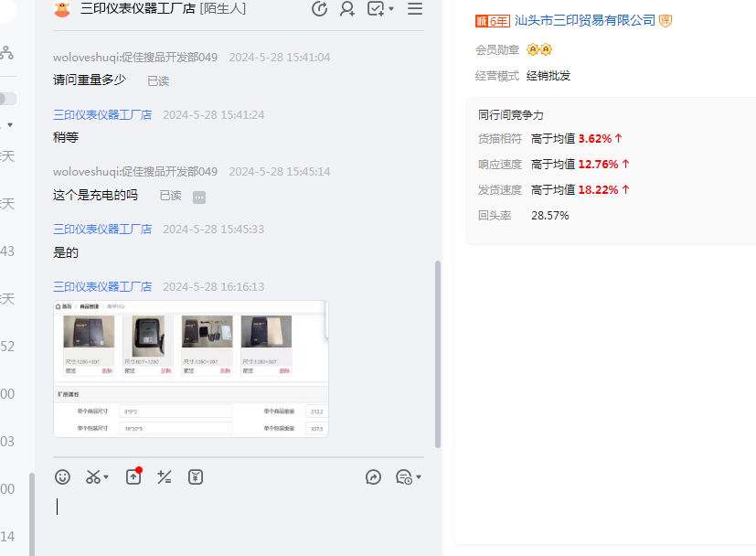Click the ellipsis beside 这个是充电的吗 message
Image resolution: width=756 pixels, height=556 pixels.
coord(199,197)
